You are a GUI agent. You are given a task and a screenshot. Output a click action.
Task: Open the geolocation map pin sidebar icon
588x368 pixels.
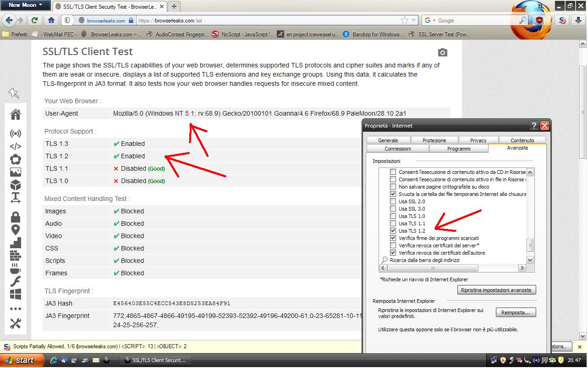[16, 229]
